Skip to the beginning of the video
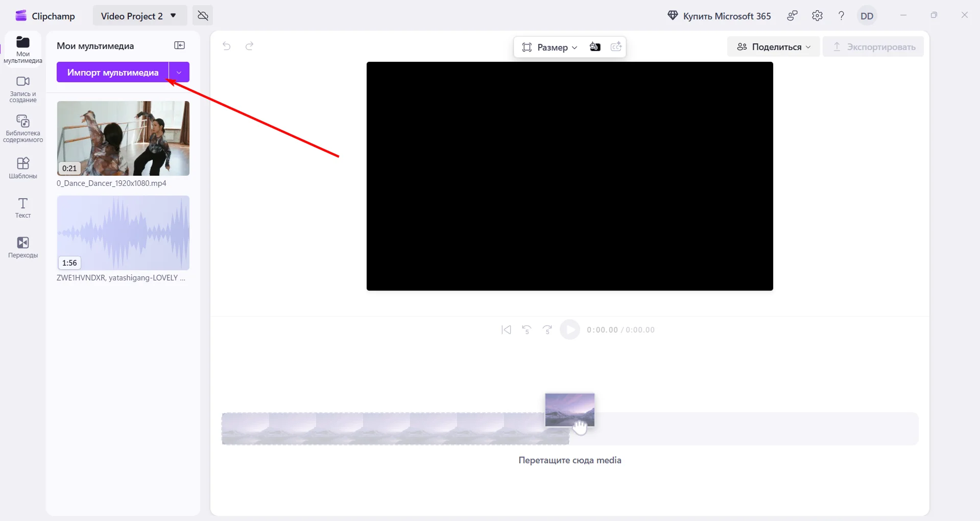The image size is (980, 521). point(506,330)
